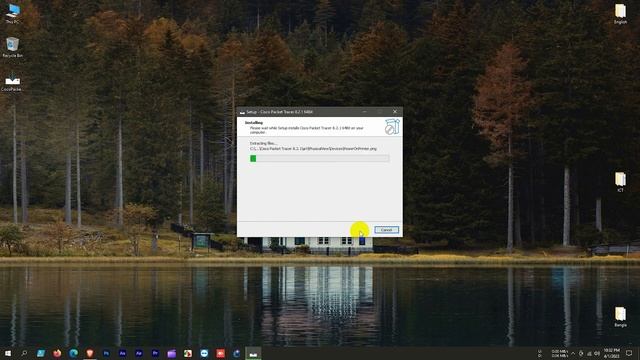640x360 pixels.
Task: Click the 'Installing' heading in Setup
Action: point(254,122)
